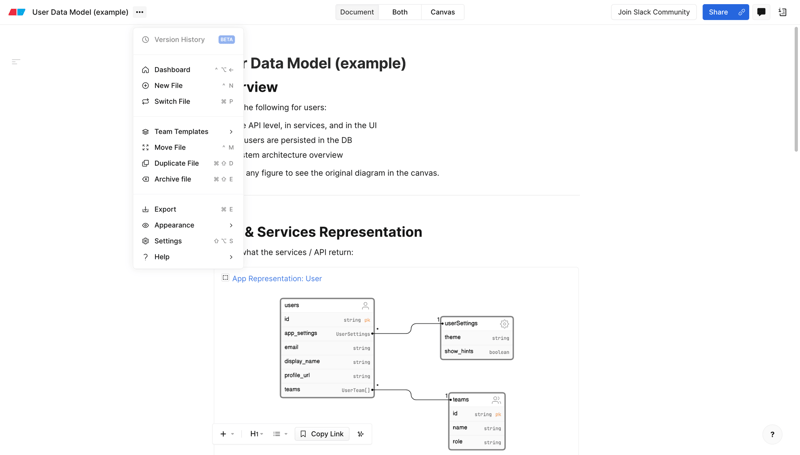Expand the Appearance submenu arrow
The height and width of the screenshot is (455, 800).
point(231,225)
